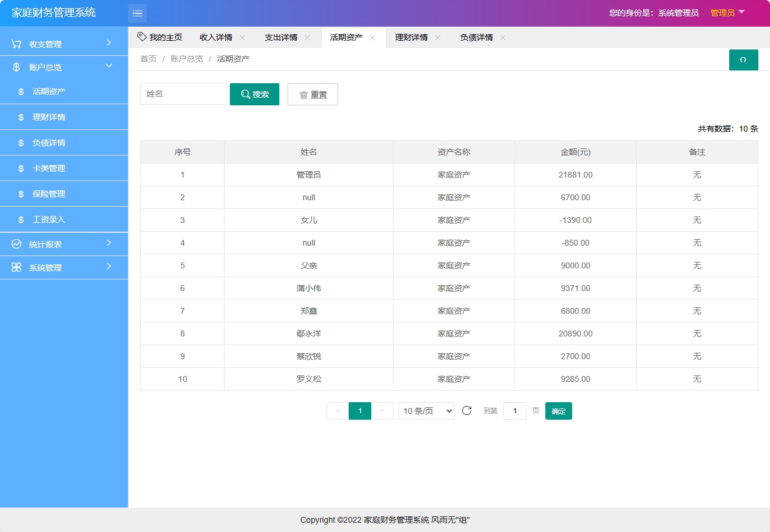This screenshot has width=770, height=532.
Task: Click the 首页 breadcrumb link
Action: pyautogui.click(x=148, y=58)
